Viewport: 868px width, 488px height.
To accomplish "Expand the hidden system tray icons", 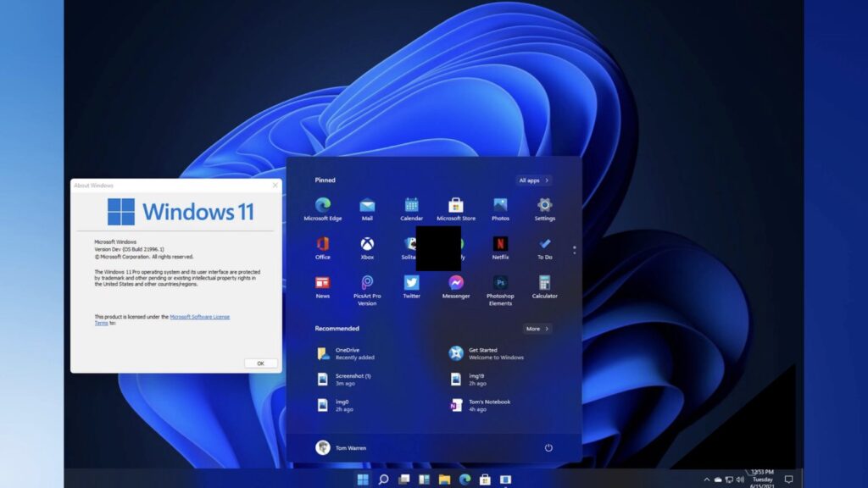I will point(706,479).
